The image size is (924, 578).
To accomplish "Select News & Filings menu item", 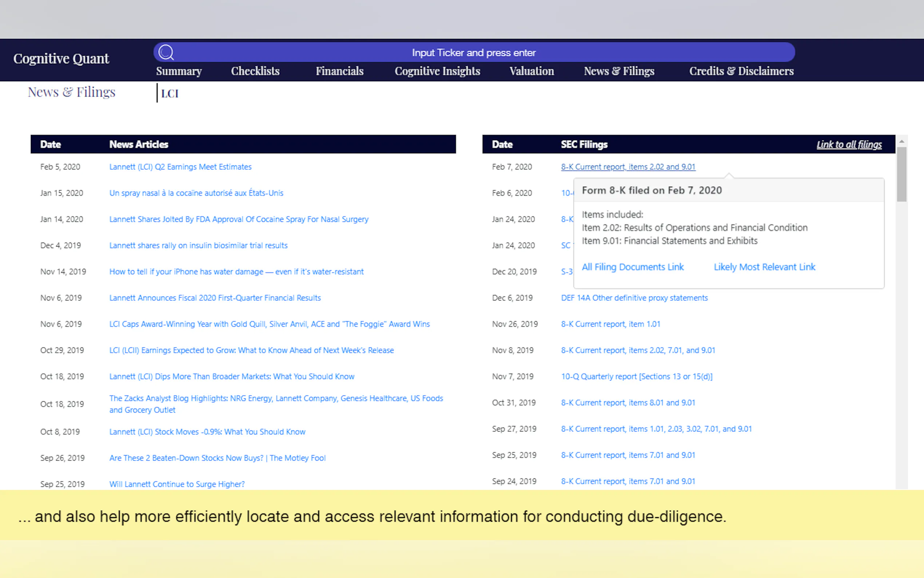I will 619,71.
